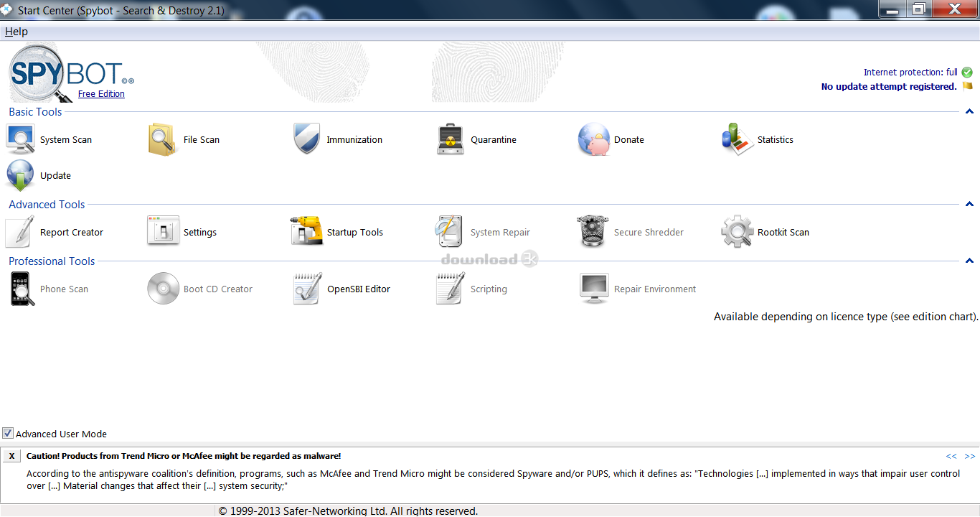Open Boot CD Creator disc icon

point(163,289)
